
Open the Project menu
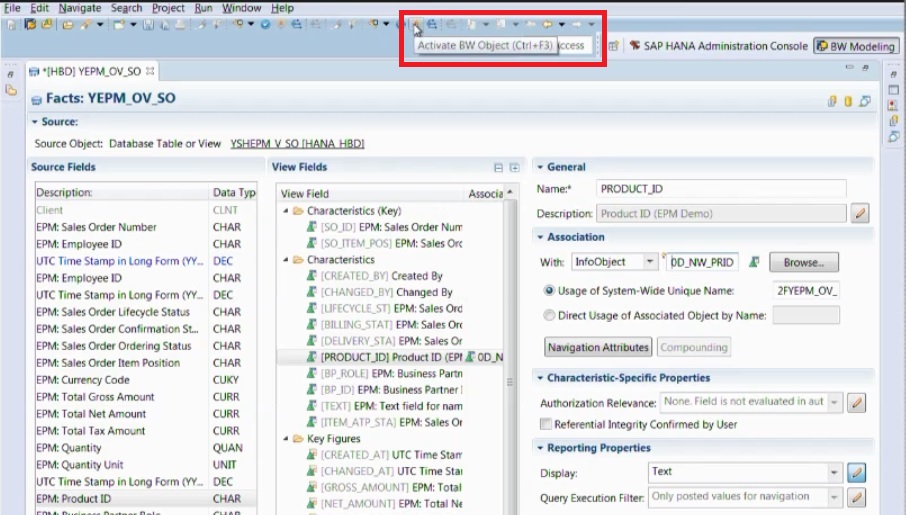[168, 8]
